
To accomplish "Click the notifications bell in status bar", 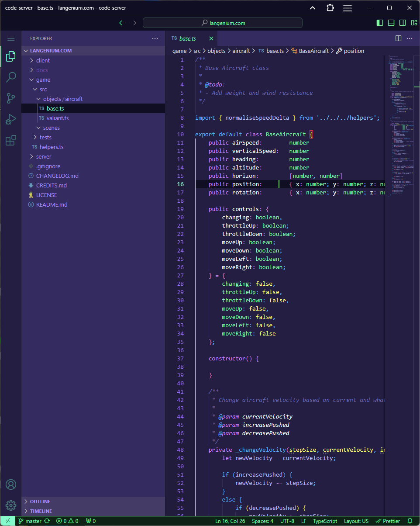I will coord(410,521).
